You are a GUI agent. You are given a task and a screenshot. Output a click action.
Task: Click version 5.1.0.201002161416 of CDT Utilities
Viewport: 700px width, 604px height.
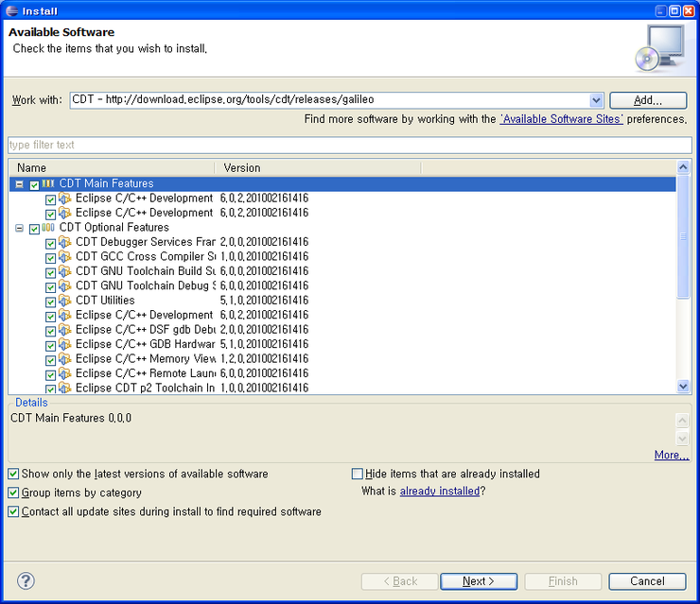click(264, 301)
